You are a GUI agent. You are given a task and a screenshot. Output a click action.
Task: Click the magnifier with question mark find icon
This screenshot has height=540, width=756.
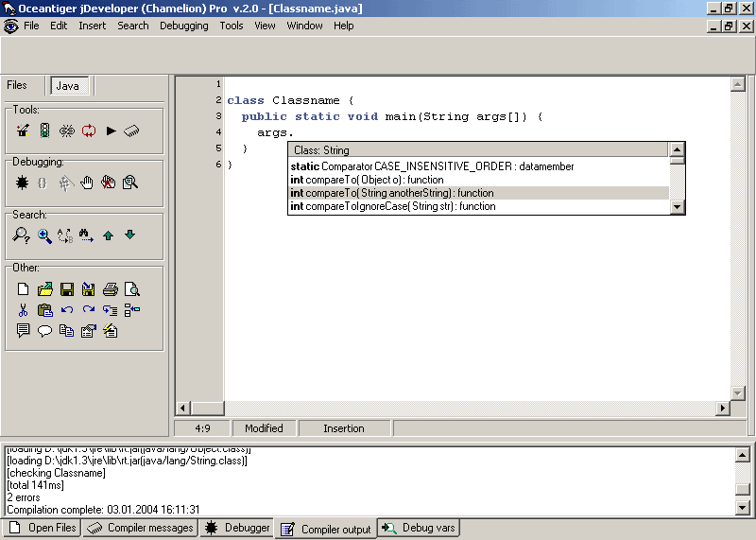tap(21, 235)
